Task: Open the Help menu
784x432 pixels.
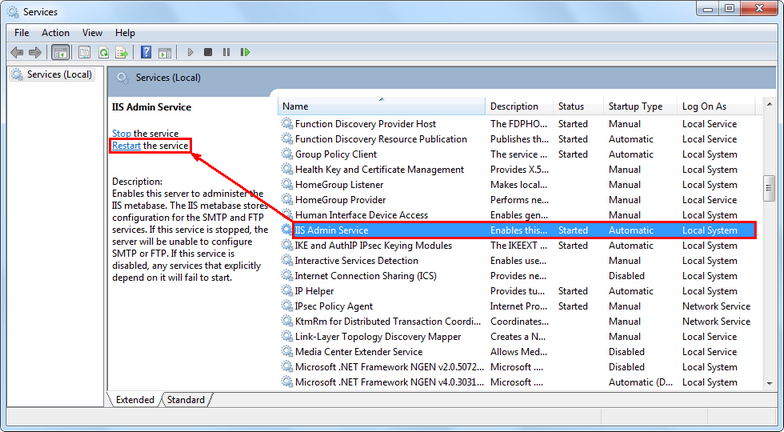Action: (x=125, y=33)
